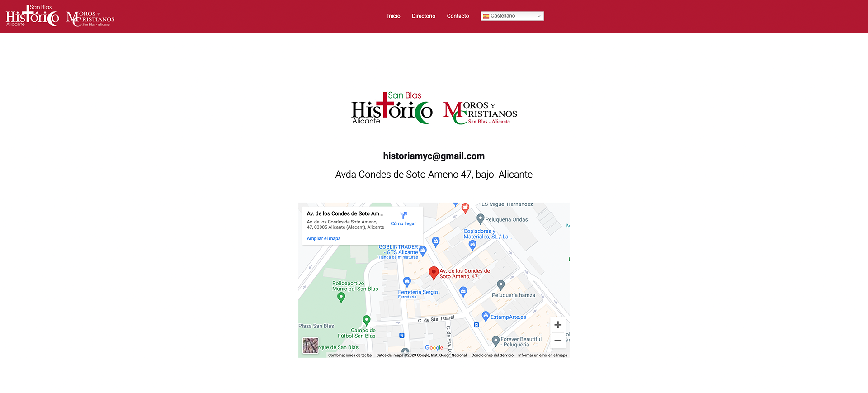This screenshot has height=393, width=868.
Task: Click the bus stop icon beside Campo de Fútbol
Action: [x=401, y=336]
